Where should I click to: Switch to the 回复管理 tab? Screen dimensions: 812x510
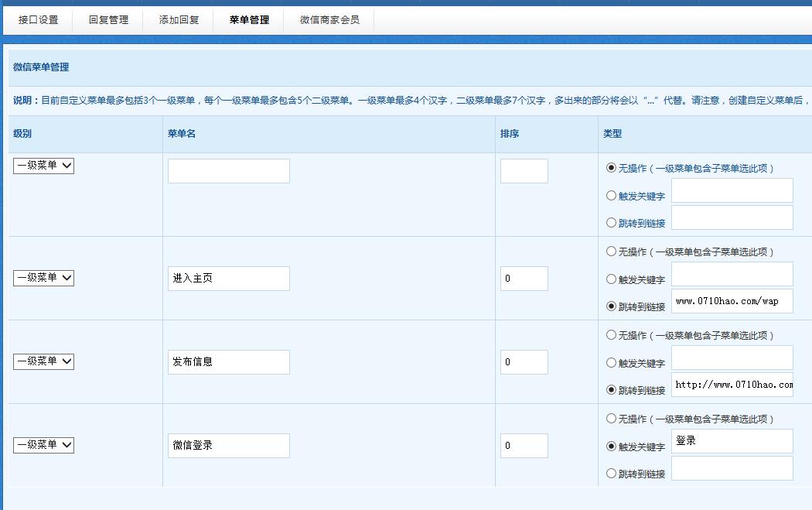108,20
